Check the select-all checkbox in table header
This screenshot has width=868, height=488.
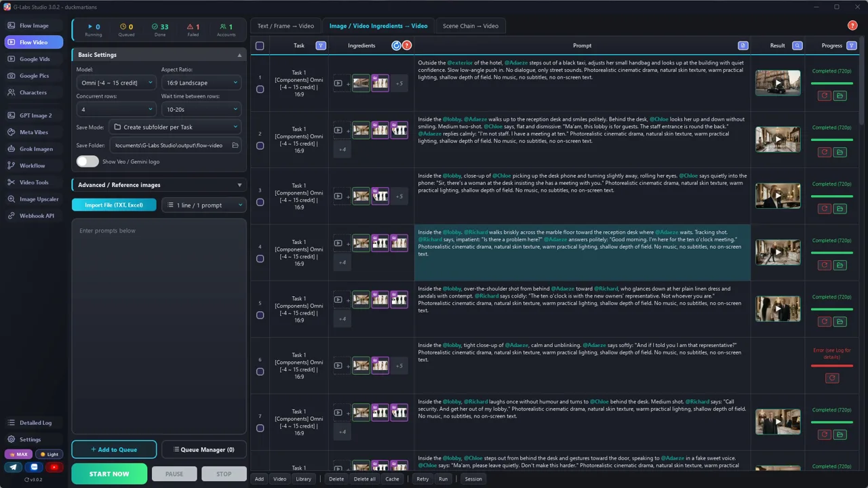point(260,46)
